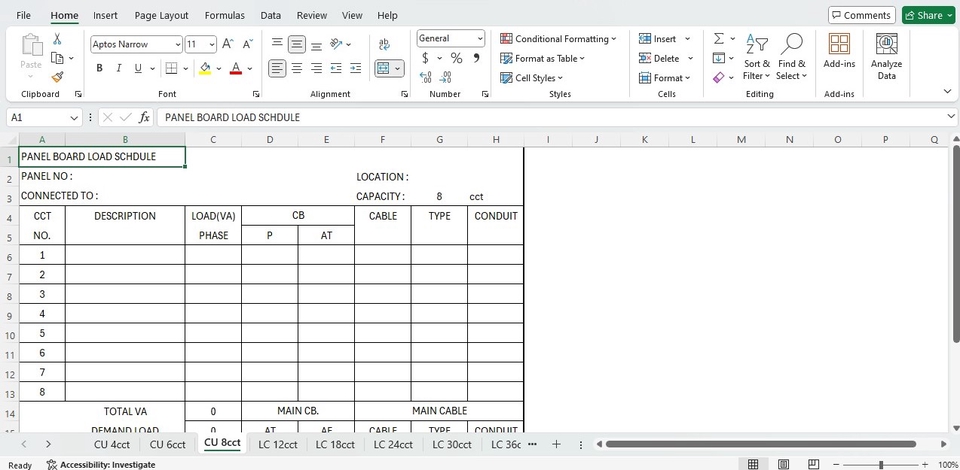Open the File menu
Viewport: 960px width, 470px height.
click(23, 15)
